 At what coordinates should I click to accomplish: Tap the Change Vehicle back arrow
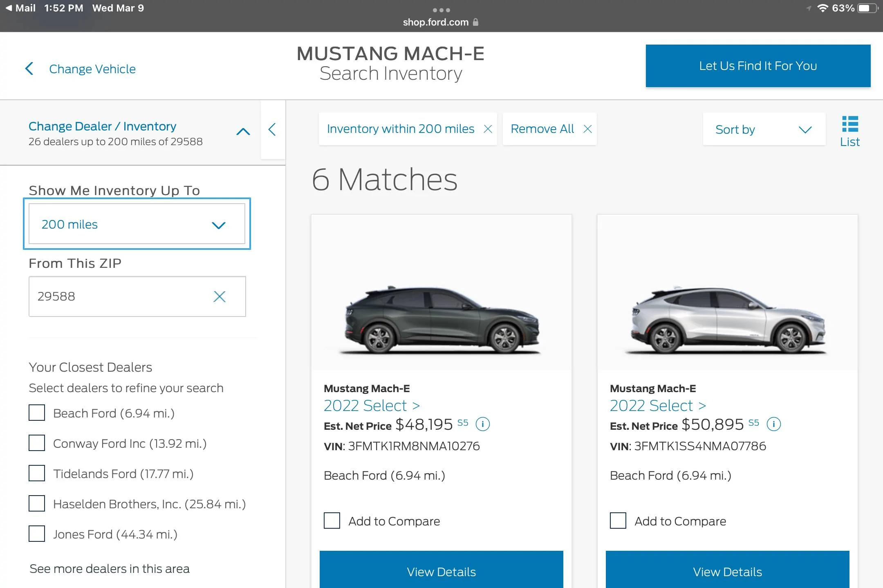(x=29, y=69)
